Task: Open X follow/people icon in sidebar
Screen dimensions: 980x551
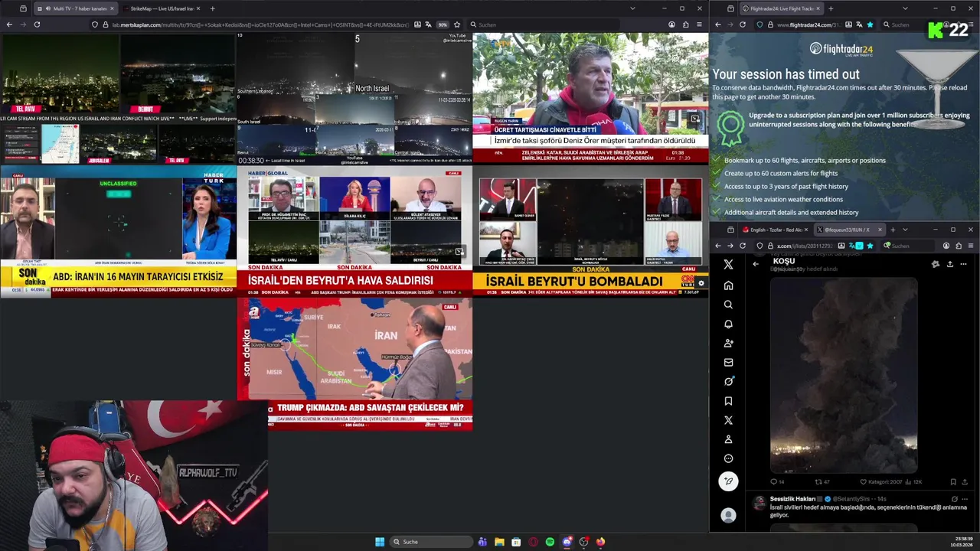Action: point(728,343)
